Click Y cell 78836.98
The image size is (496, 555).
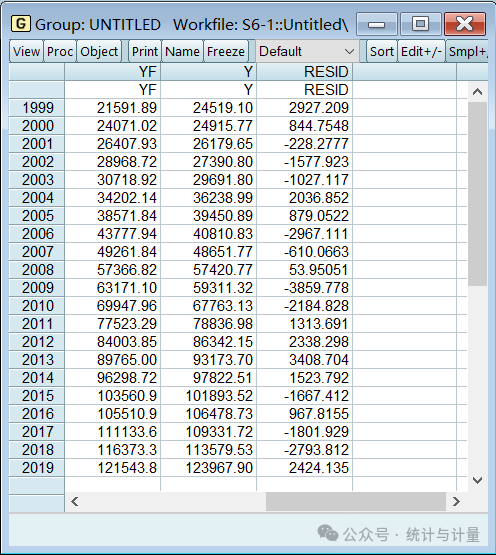[x=209, y=324]
